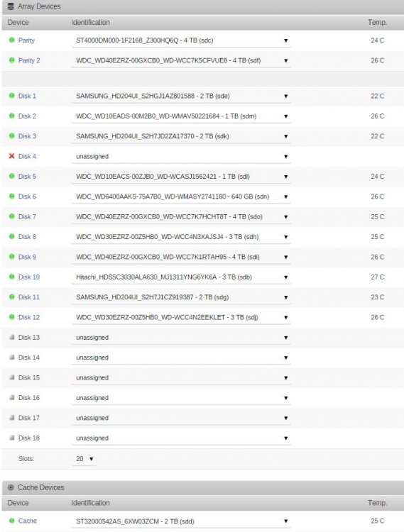Open the Disk 9 link
The image size is (404, 532).
pos(27,257)
